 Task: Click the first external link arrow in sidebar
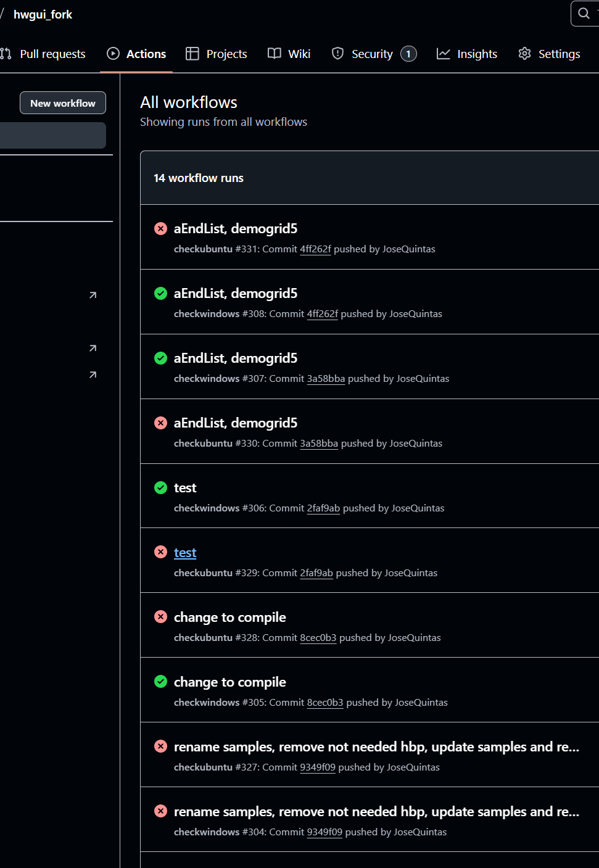click(x=93, y=296)
